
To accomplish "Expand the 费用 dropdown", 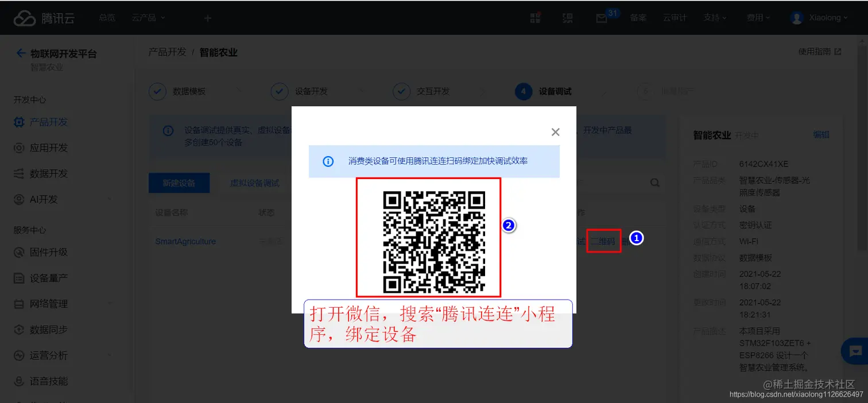I will (758, 18).
